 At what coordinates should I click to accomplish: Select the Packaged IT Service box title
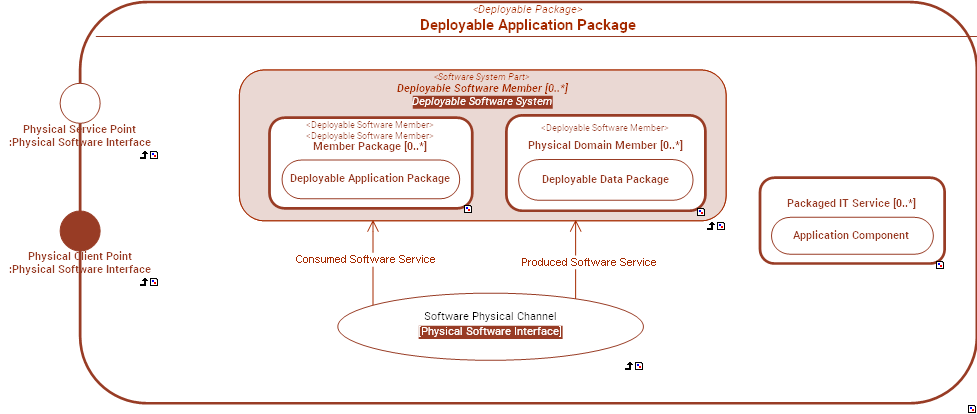(851, 203)
